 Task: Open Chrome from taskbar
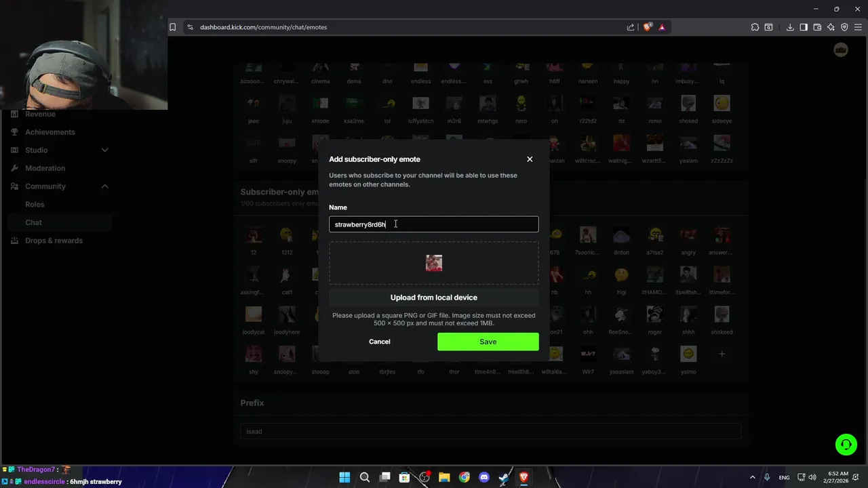click(464, 477)
